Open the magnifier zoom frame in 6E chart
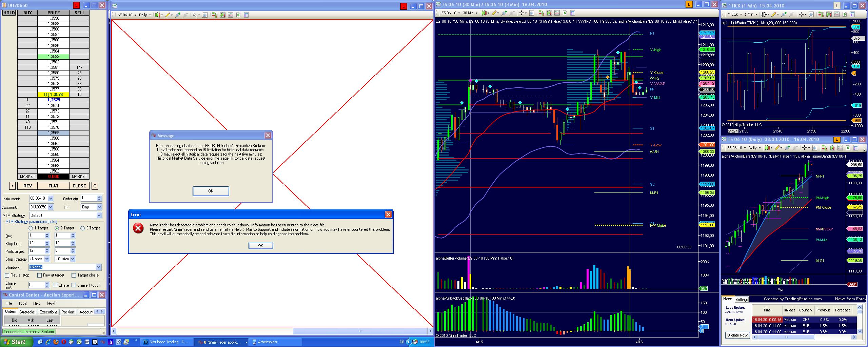The image size is (868, 347). [x=205, y=15]
